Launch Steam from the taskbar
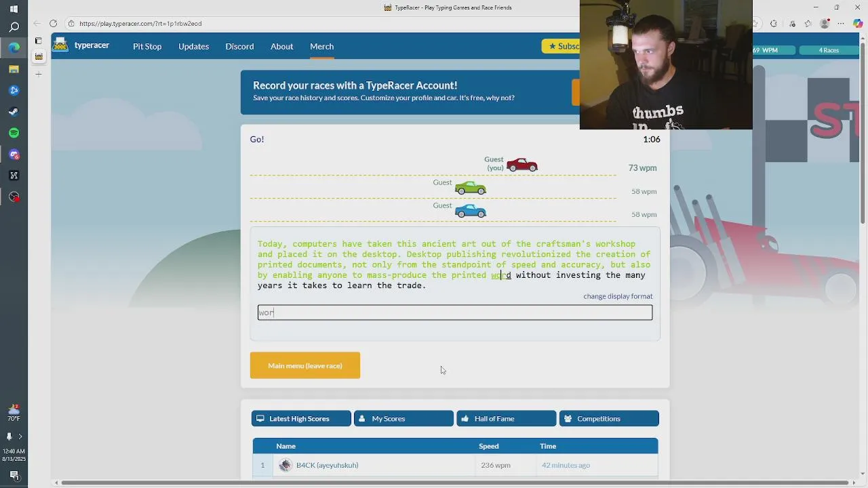The image size is (868, 488). pyautogui.click(x=14, y=112)
